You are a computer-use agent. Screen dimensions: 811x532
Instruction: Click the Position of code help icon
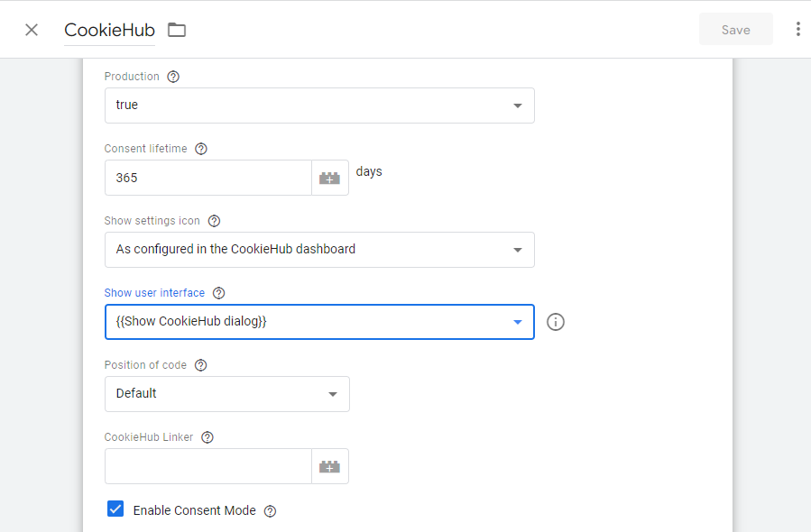tap(200, 364)
